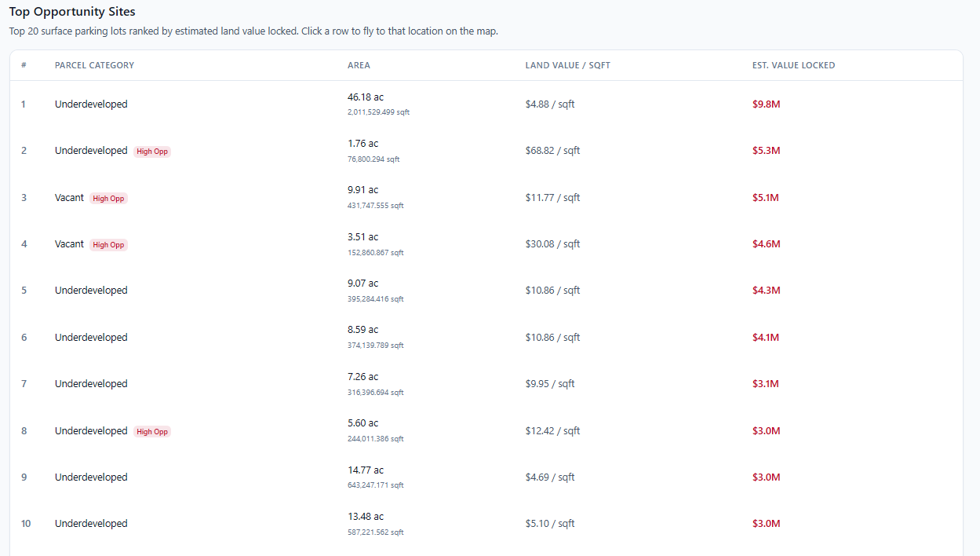980x556 pixels.
Task: Open the row with $30.08 / sqft
Action: pyautogui.click(x=552, y=244)
